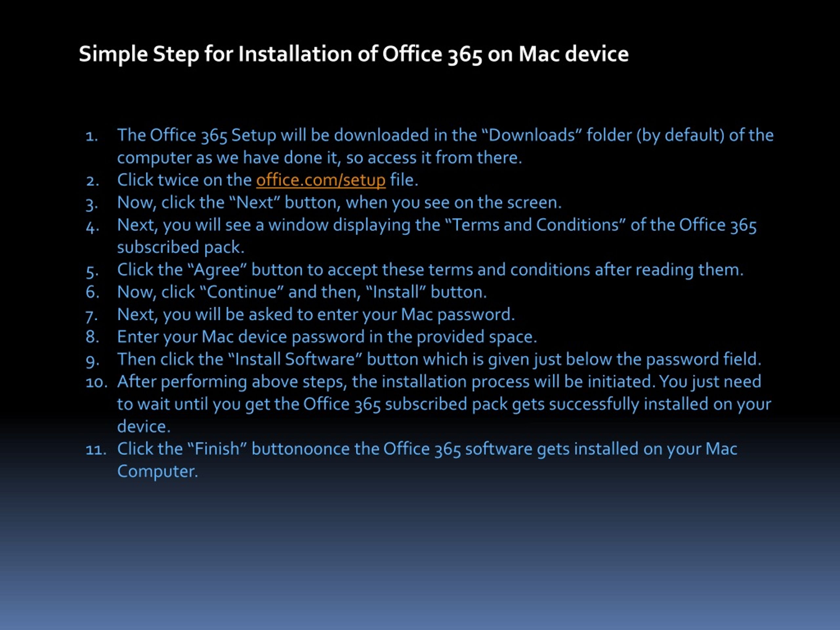Image resolution: width=840 pixels, height=630 pixels.
Task: Select the quoted "Agree" word in step 5
Action: tap(217, 270)
